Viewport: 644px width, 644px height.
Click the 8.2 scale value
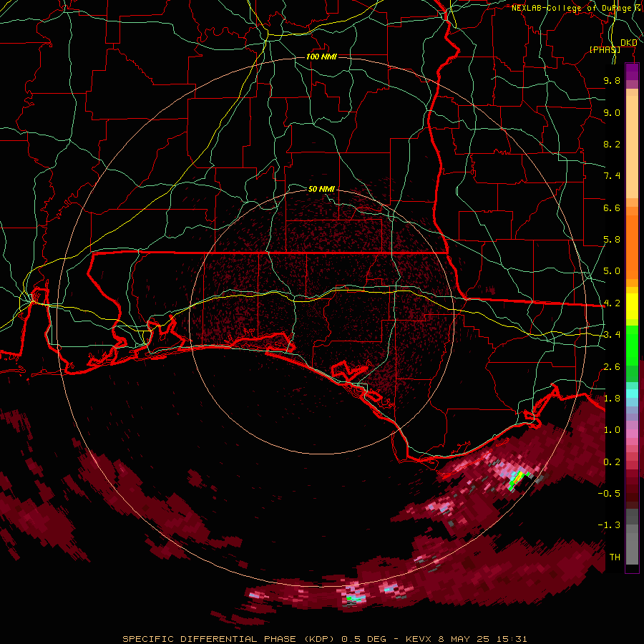612,144
